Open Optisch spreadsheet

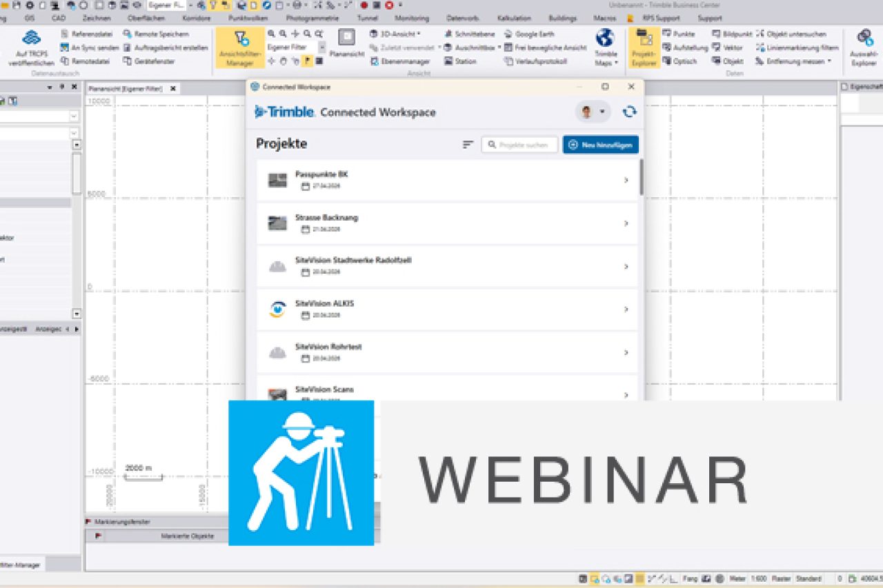coord(679,61)
